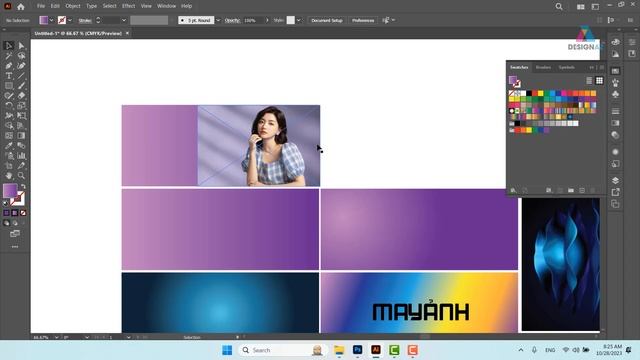Select the Pen tool
The width and height of the screenshot is (640, 360).
[x=9, y=66]
